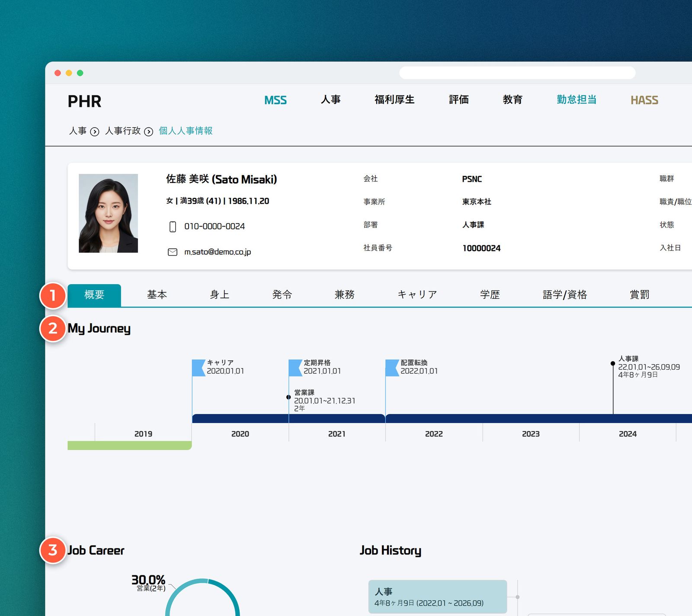
Task: Switch to the 基本 tab
Action: tap(157, 295)
